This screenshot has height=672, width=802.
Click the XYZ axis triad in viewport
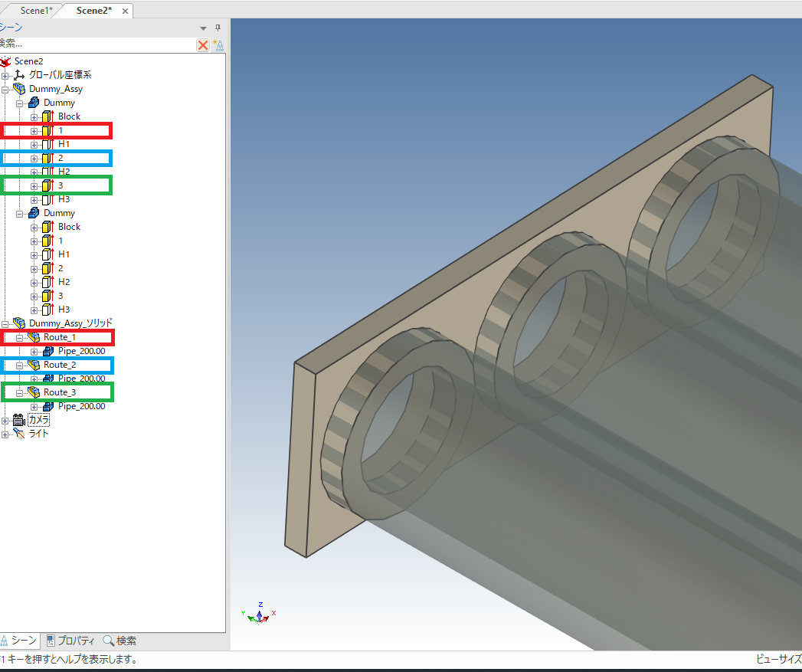pyautogui.click(x=259, y=615)
